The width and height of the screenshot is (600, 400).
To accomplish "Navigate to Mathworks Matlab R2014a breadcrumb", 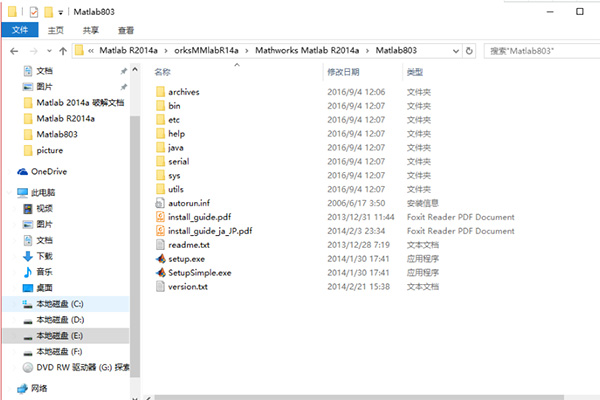I will (307, 51).
